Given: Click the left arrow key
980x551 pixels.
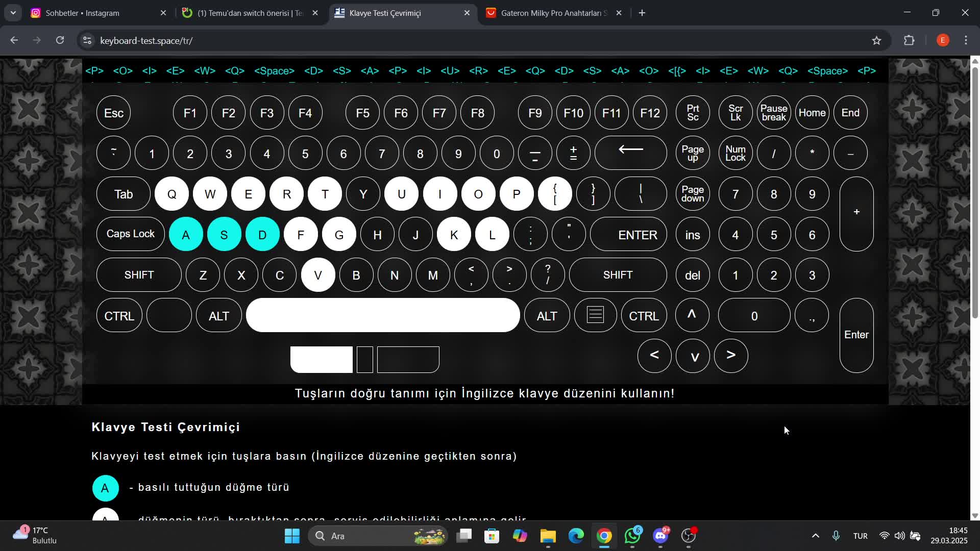Looking at the screenshot, I should coord(654,356).
